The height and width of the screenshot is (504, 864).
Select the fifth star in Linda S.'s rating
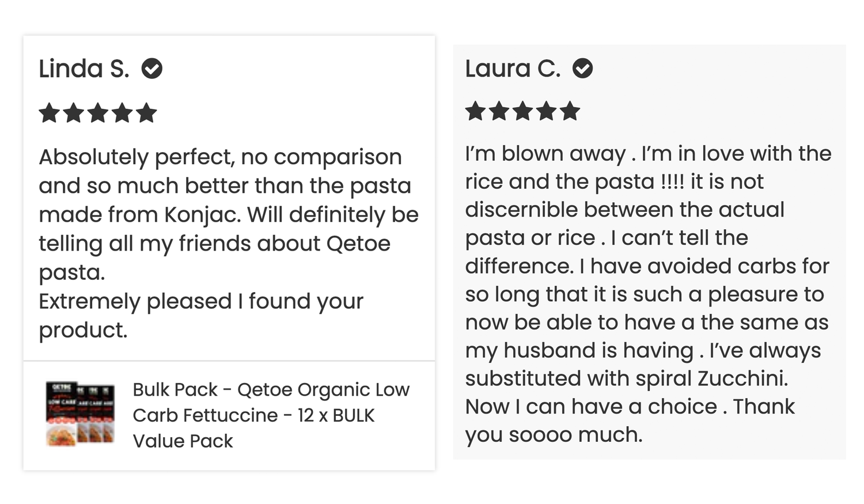pos(146,113)
